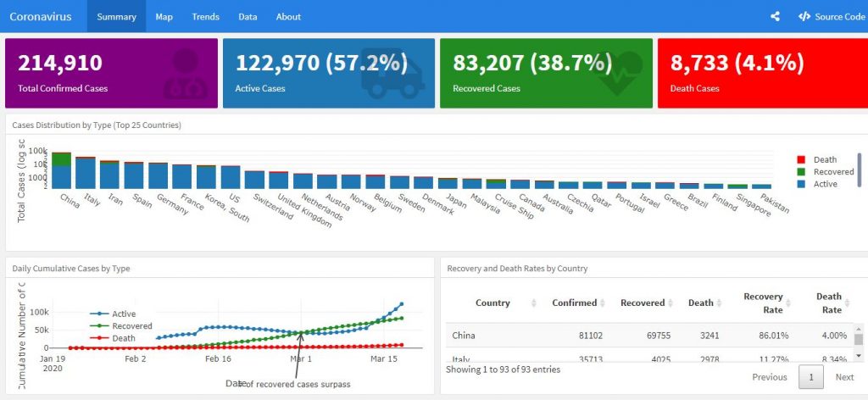Click the ambulance icon on Active Cases
Screen dimensions: 868x400
coord(392,75)
